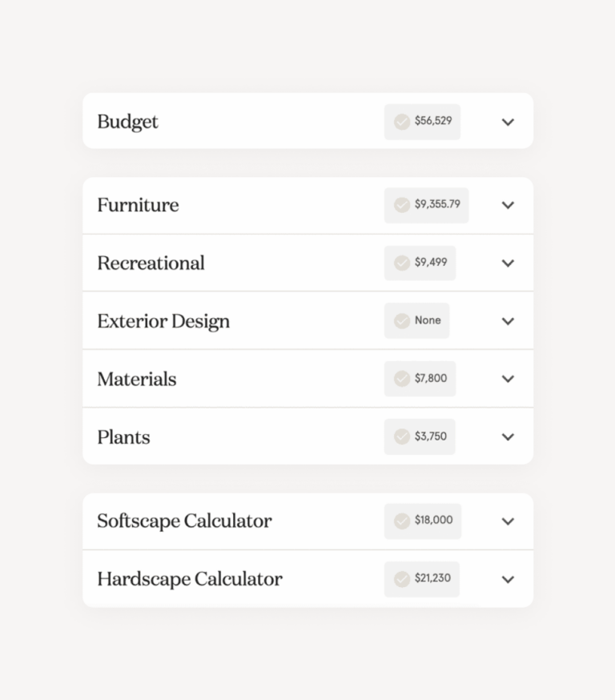Expand the Furniture section
The image size is (615, 700).
click(x=508, y=205)
